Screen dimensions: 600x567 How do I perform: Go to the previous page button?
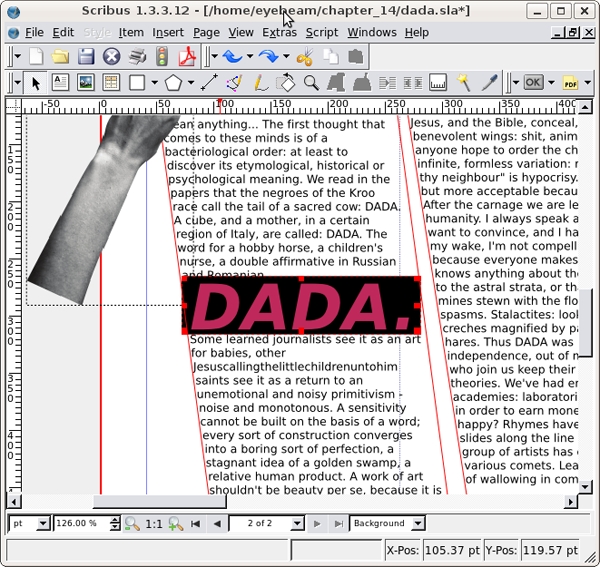pos(217,523)
